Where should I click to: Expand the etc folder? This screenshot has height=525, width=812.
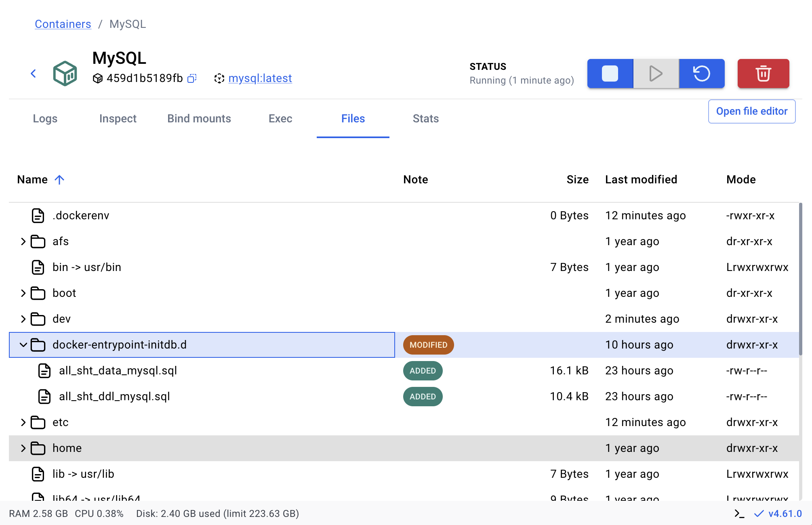23,422
